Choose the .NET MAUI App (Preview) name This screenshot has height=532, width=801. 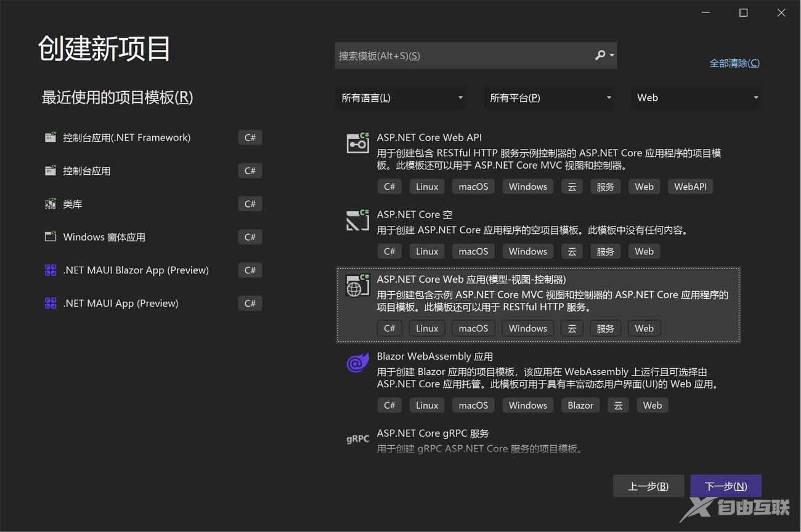pos(121,303)
